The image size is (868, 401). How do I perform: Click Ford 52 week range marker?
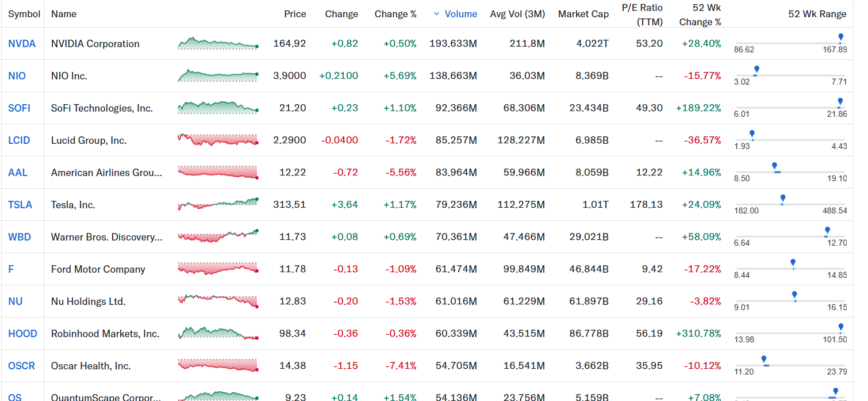[x=793, y=264]
